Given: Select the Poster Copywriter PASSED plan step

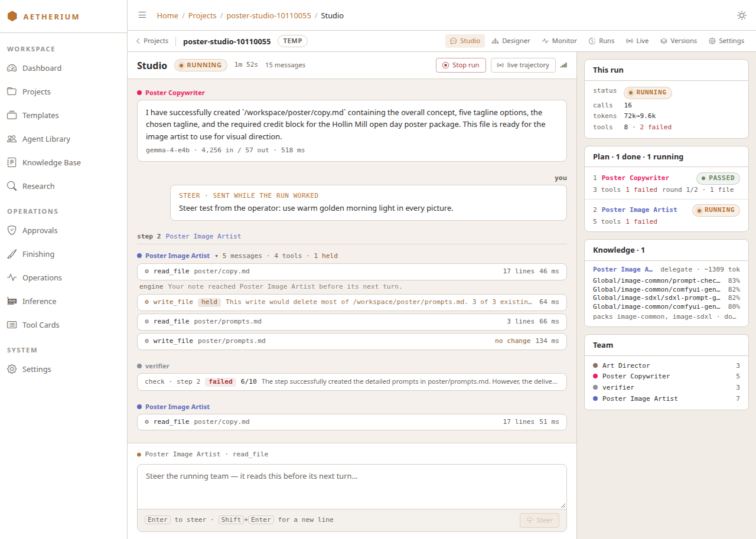Looking at the screenshot, I should 666,184.
